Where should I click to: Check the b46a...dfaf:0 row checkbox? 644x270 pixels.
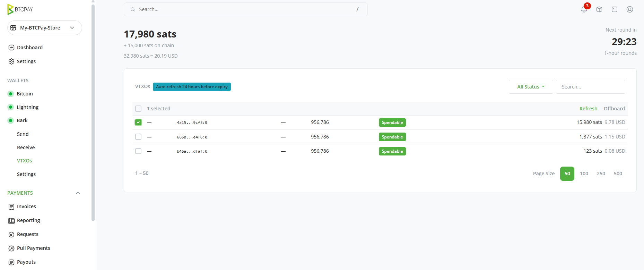pos(138,151)
